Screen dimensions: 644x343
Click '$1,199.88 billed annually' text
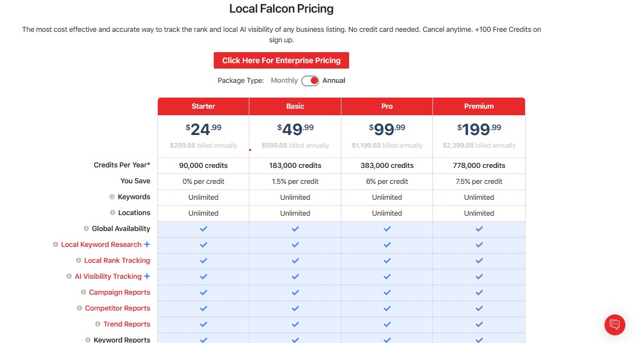[387, 145]
